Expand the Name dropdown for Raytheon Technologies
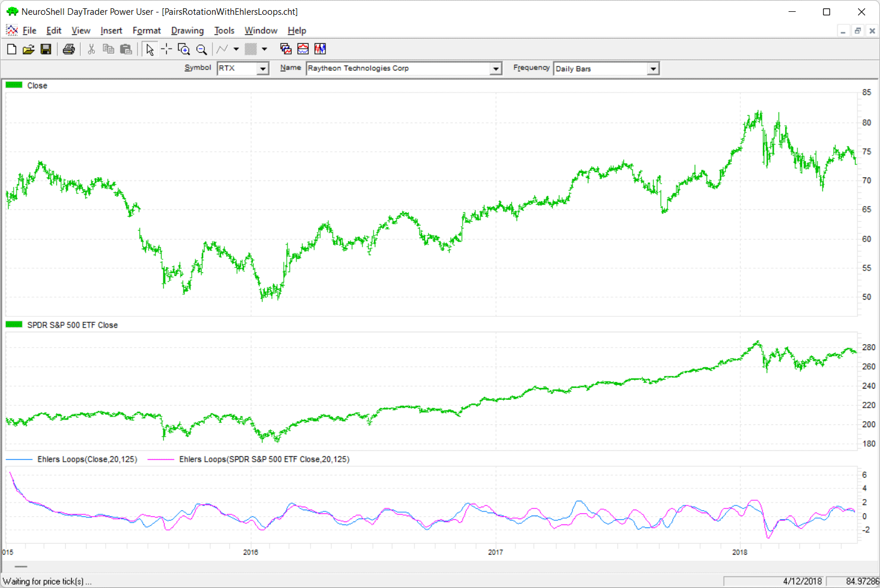Image resolution: width=880 pixels, height=588 pixels. point(496,69)
